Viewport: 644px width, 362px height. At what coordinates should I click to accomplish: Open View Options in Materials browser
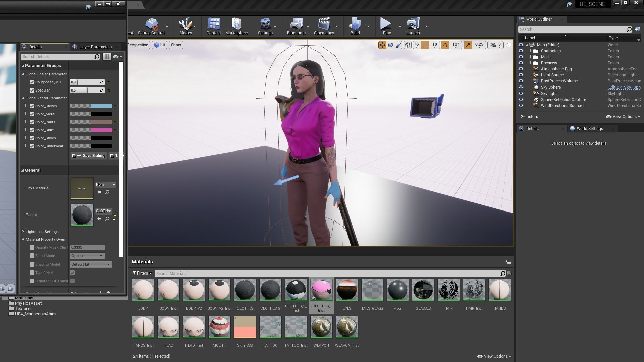click(494, 356)
